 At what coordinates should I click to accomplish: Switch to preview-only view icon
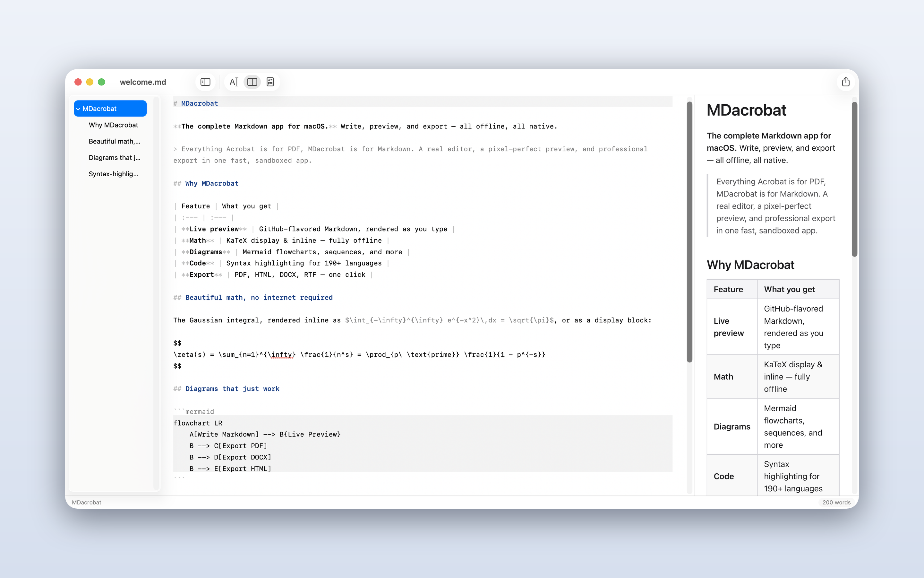click(270, 82)
